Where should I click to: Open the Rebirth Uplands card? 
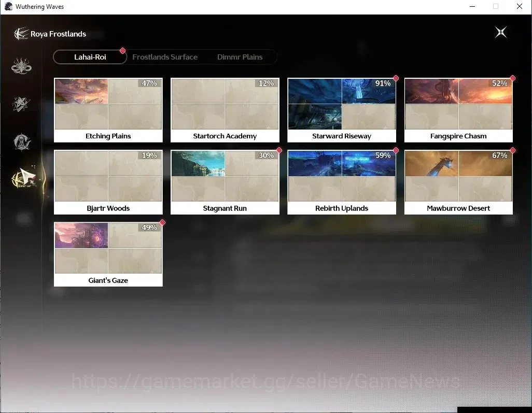342,182
